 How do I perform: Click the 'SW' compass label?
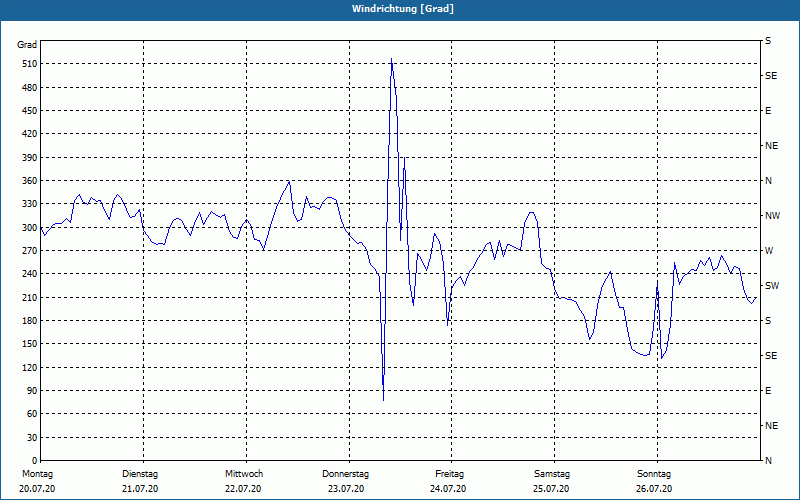coord(772,286)
